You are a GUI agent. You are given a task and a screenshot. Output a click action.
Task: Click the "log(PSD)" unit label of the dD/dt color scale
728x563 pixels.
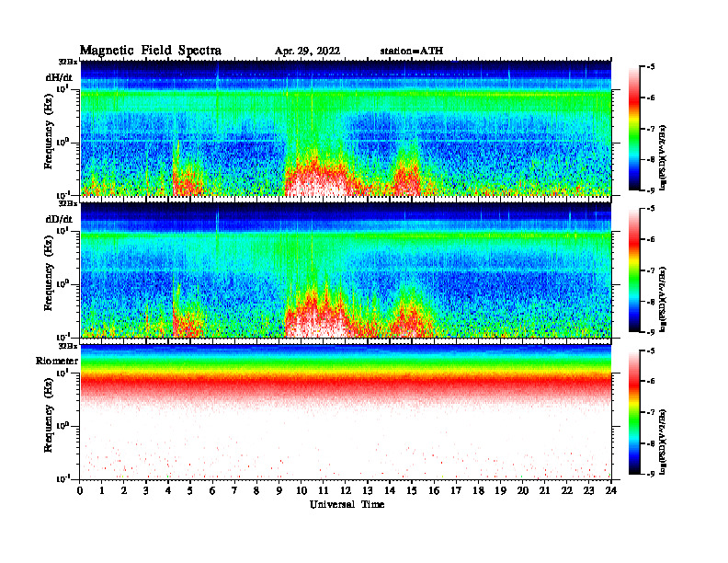pyautogui.click(x=663, y=299)
